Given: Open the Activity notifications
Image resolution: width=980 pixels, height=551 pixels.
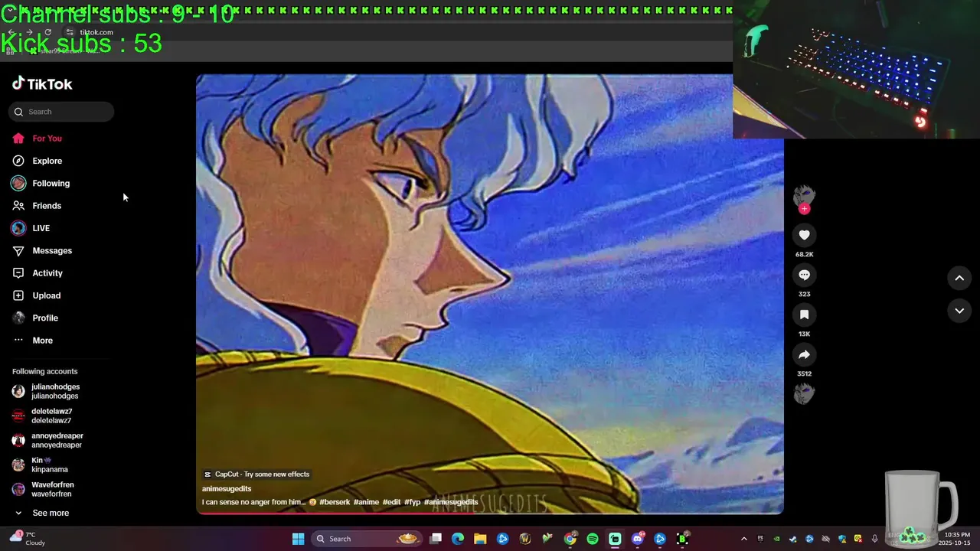Looking at the screenshot, I should click(38, 273).
